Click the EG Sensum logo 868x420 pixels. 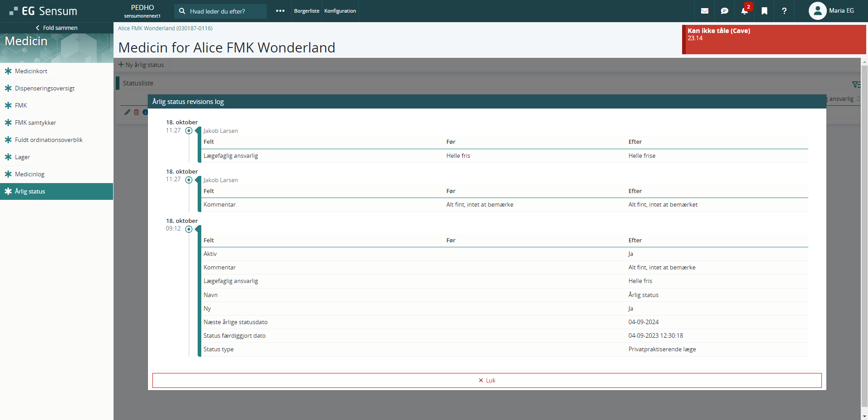43,11
